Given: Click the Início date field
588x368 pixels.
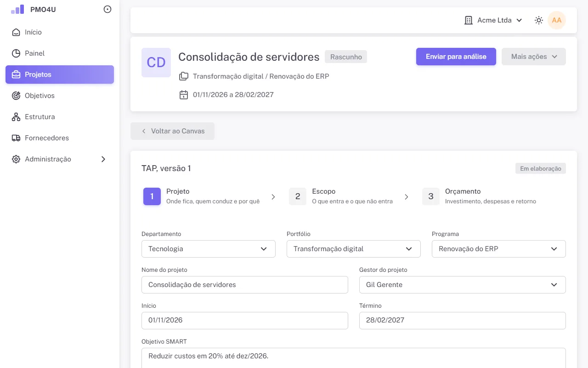Looking at the screenshot, I should click(245, 321).
